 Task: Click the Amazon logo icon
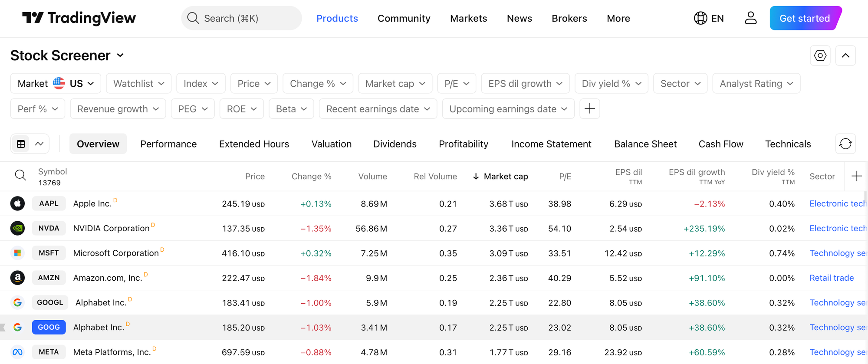pyautogui.click(x=17, y=277)
